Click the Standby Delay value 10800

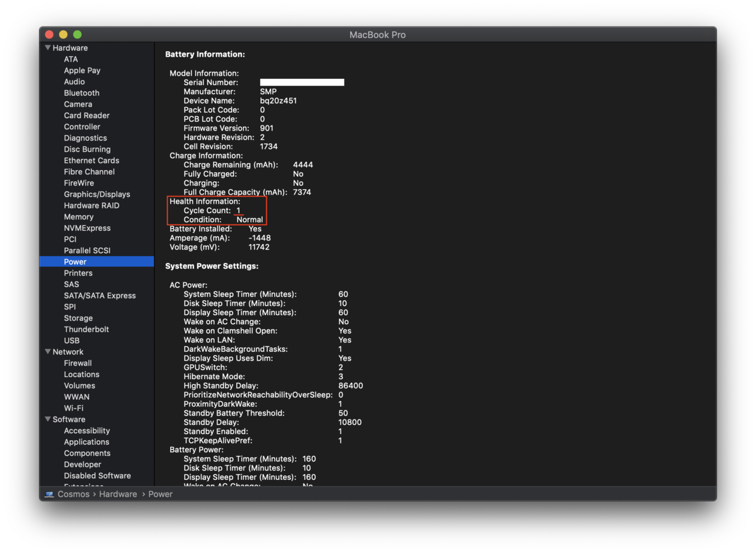(350, 422)
